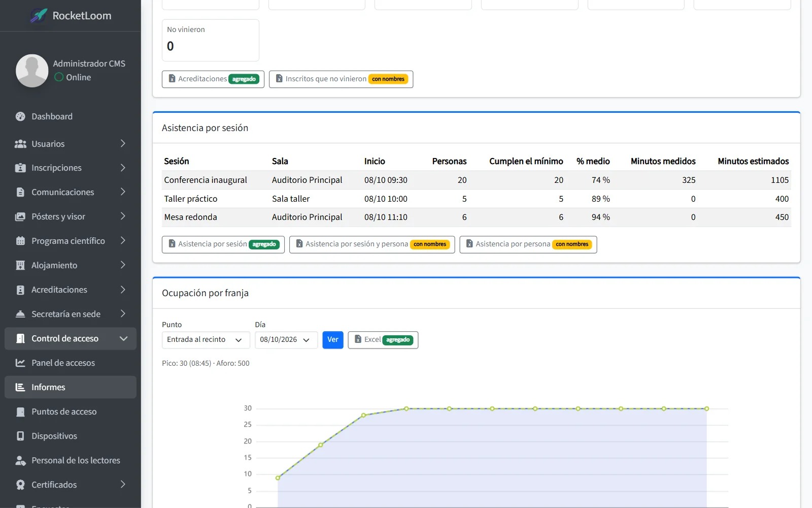
Task: Click file icon on Asistencia por sesión button
Action: click(172, 244)
